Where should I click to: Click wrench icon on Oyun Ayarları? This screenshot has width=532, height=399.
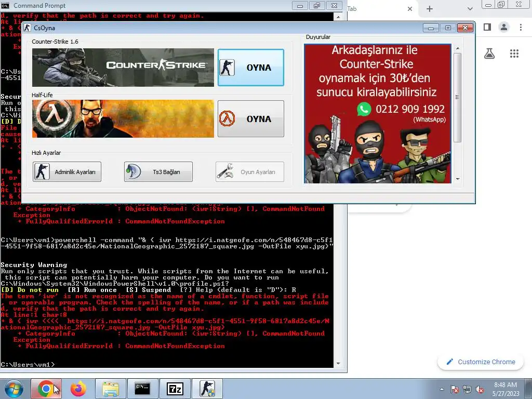coord(224,171)
